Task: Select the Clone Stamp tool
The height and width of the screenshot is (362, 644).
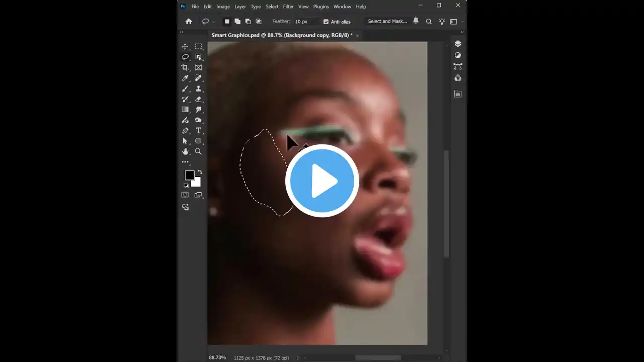Action: pos(198,89)
